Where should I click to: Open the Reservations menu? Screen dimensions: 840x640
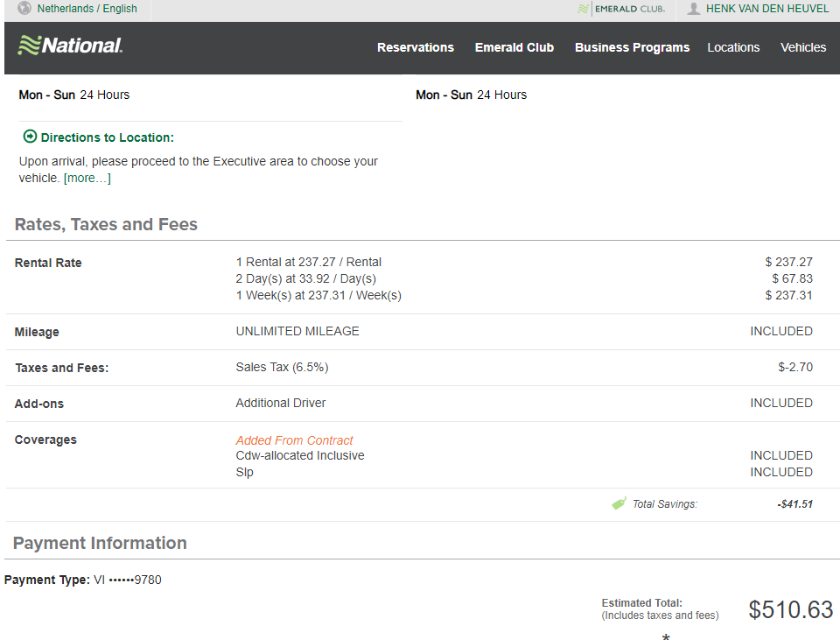[x=415, y=47]
